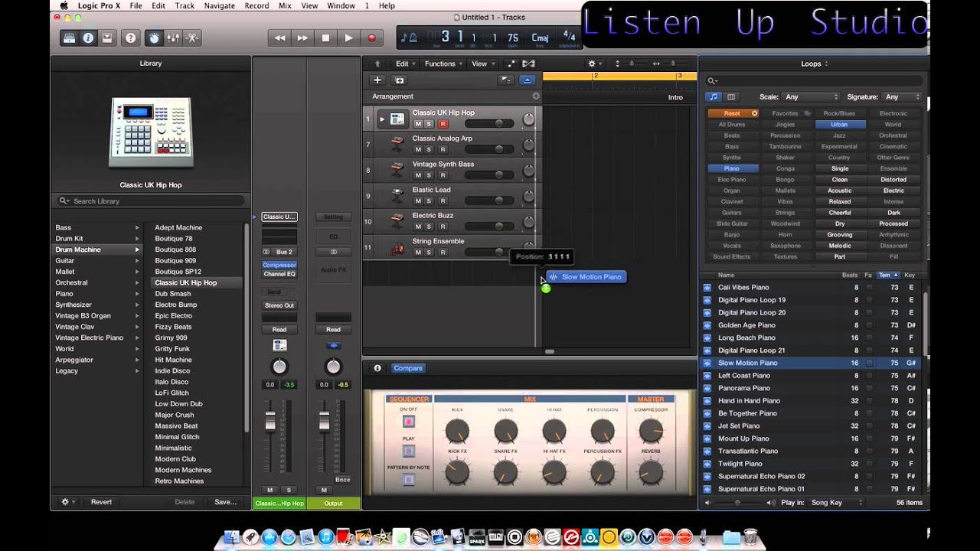
Task: Open the View dropdown in tracks area
Action: coord(482,64)
